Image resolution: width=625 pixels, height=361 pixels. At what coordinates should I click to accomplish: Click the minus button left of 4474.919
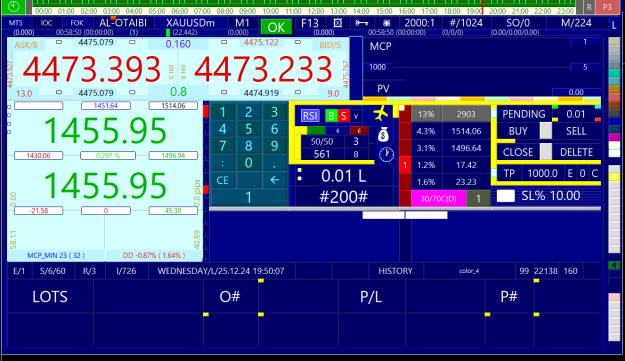[x=224, y=92]
